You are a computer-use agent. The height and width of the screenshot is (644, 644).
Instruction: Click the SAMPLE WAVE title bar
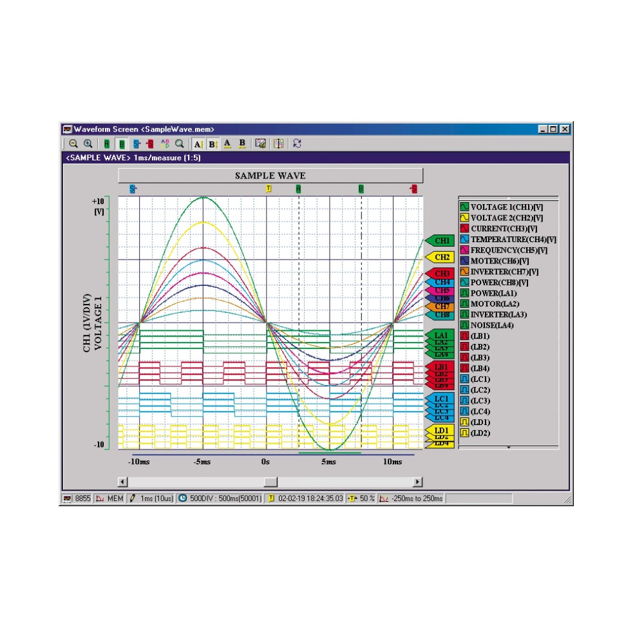[270, 176]
